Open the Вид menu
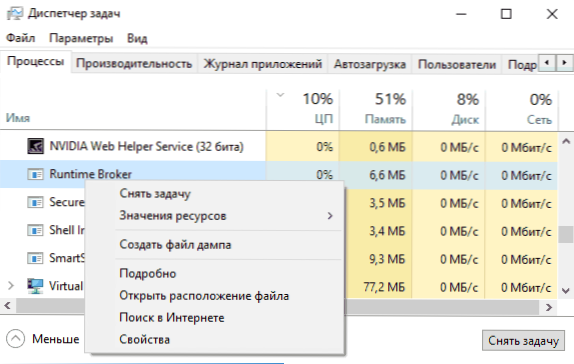The width and height of the screenshot is (574, 364). 137,38
